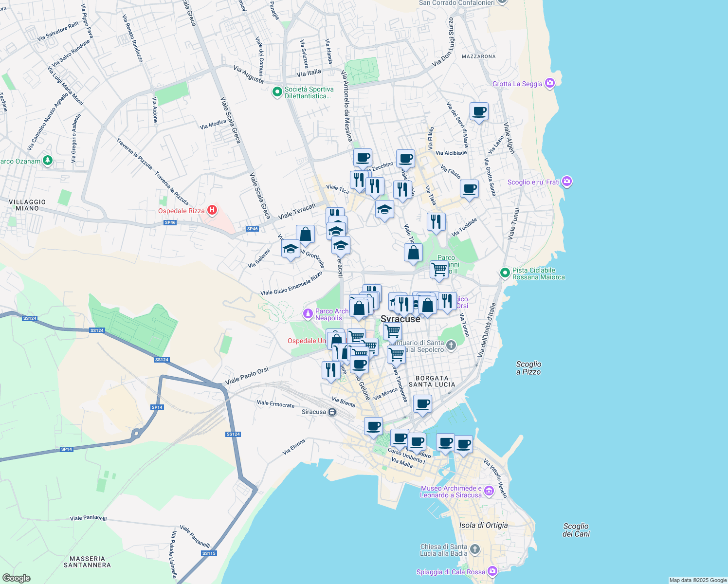Select the Chiesa di Santa Lucia alla Badia icon
Image resolution: width=728 pixels, height=584 pixels.
(475, 550)
